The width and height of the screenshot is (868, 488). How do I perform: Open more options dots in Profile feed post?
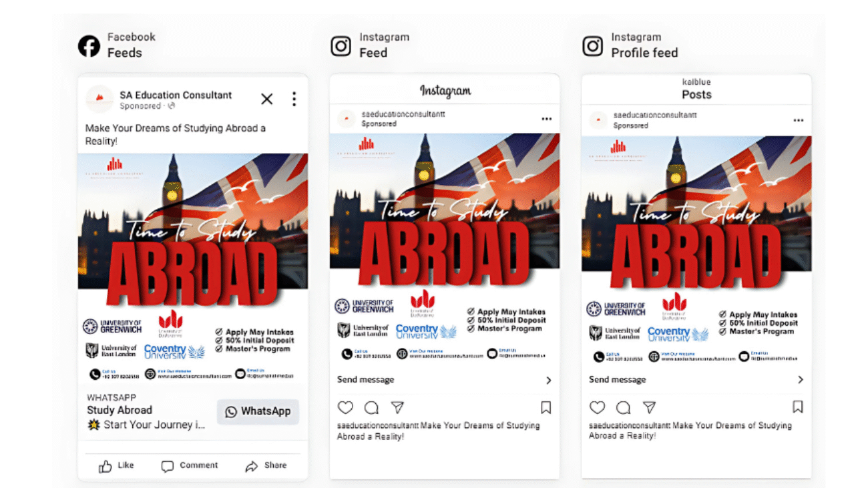pos(799,121)
